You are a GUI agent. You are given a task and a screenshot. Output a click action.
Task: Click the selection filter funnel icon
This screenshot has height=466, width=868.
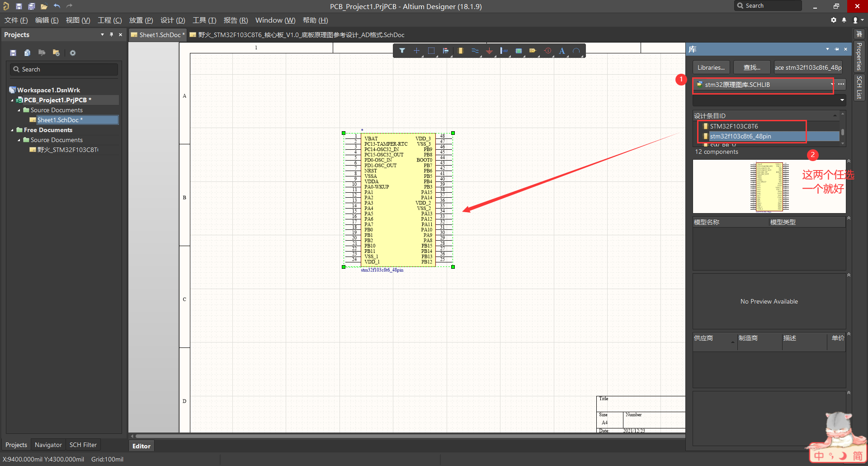pos(402,51)
